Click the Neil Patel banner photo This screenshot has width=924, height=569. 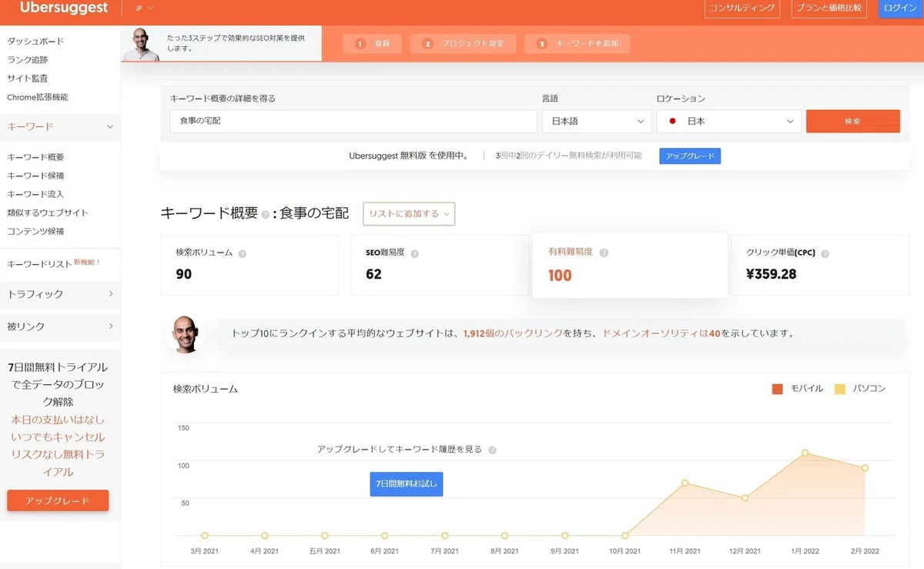(x=141, y=45)
